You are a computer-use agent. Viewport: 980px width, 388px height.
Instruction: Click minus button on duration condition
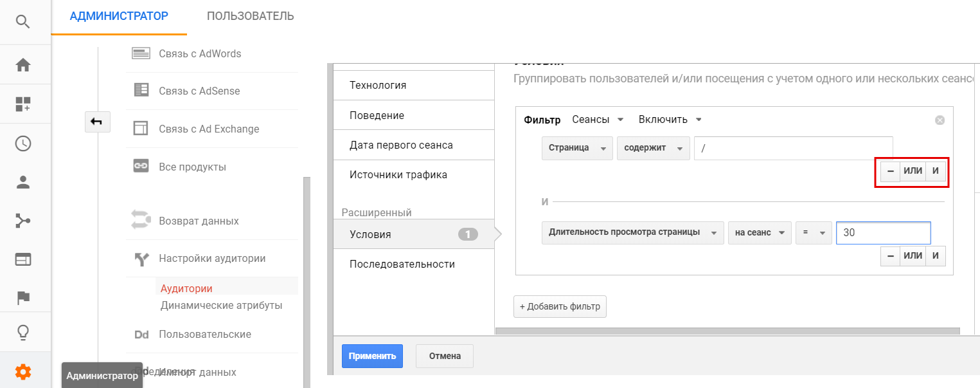[x=890, y=255]
